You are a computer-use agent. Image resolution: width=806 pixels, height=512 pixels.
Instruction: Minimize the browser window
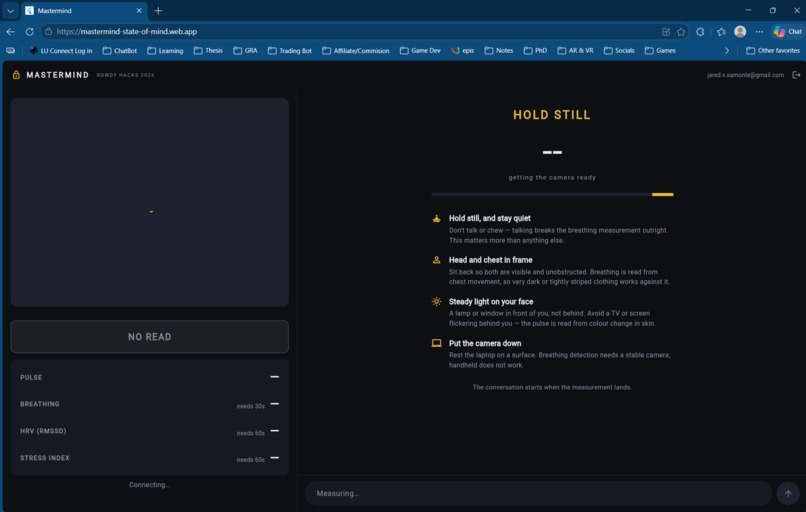(748, 10)
